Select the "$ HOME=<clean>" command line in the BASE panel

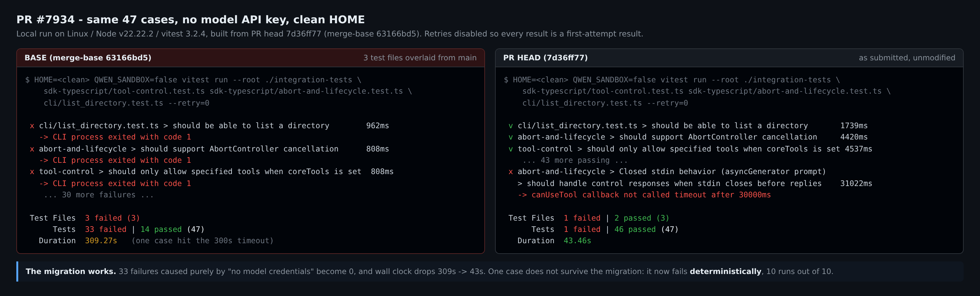[x=193, y=80]
